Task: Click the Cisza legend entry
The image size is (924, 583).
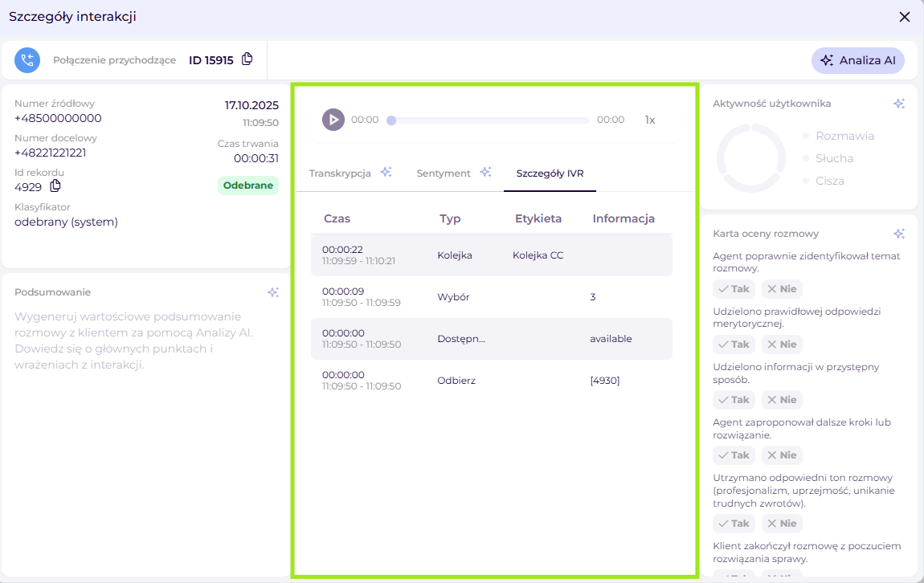Action: point(824,181)
